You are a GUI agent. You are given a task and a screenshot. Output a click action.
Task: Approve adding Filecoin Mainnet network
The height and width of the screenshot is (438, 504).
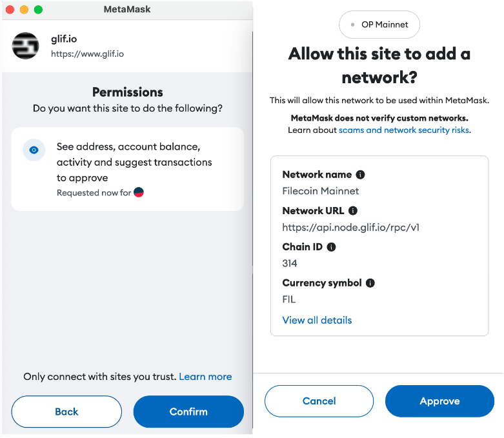point(439,401)
